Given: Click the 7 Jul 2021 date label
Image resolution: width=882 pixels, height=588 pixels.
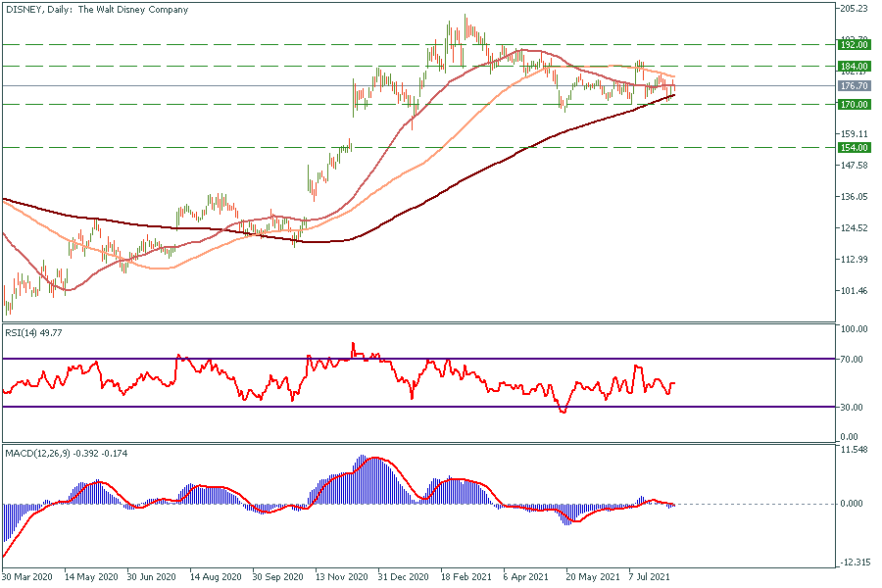Looking at the screenshot, I should pos(651,577).
